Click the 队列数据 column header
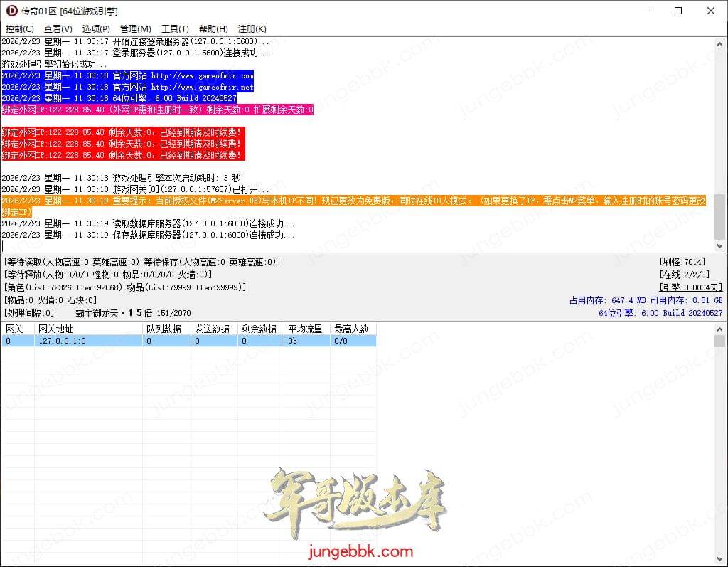Viewport: 728px width, 567px height. click(164, 329)
